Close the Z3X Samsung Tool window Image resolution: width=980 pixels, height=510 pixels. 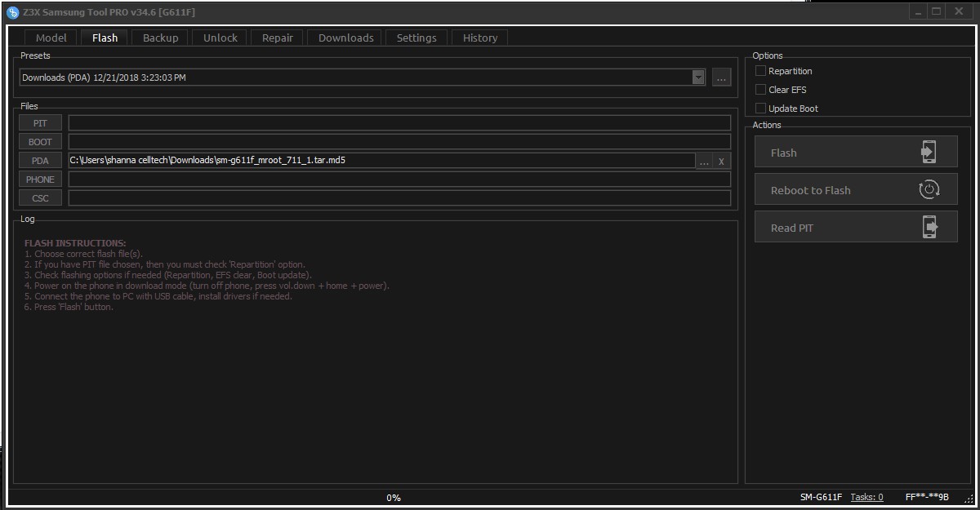click(x=959, y=11)
